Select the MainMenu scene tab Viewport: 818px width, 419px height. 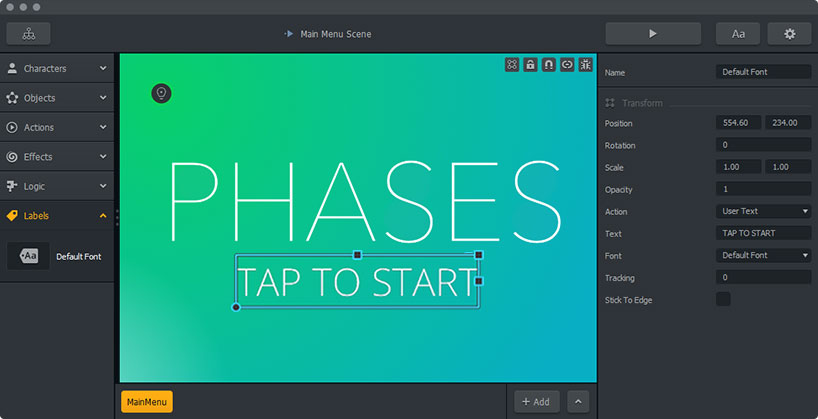147,402
